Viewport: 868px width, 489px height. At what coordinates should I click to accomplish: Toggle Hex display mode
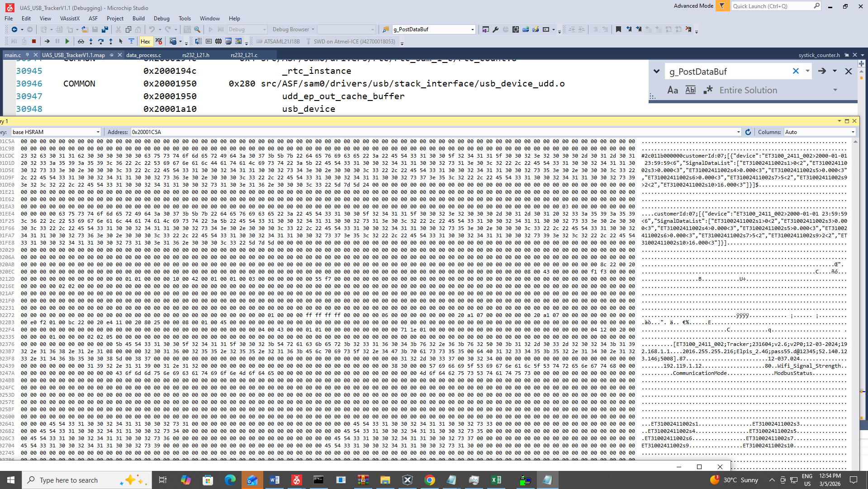point(145,41)
